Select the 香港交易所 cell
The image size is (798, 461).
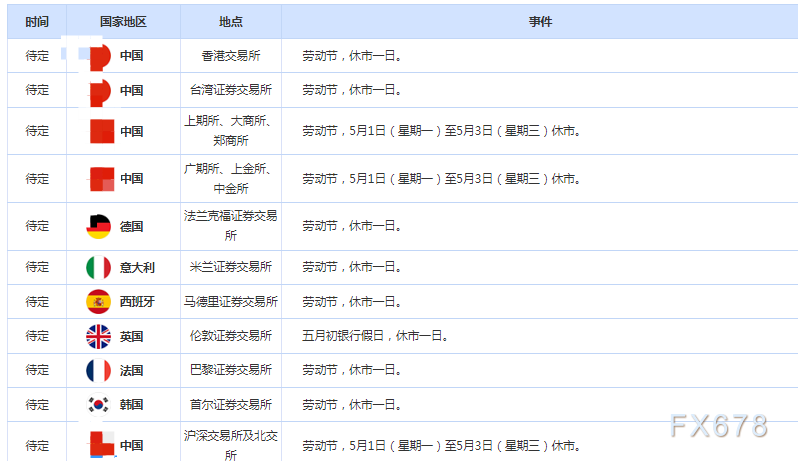(x=231, y=55)
